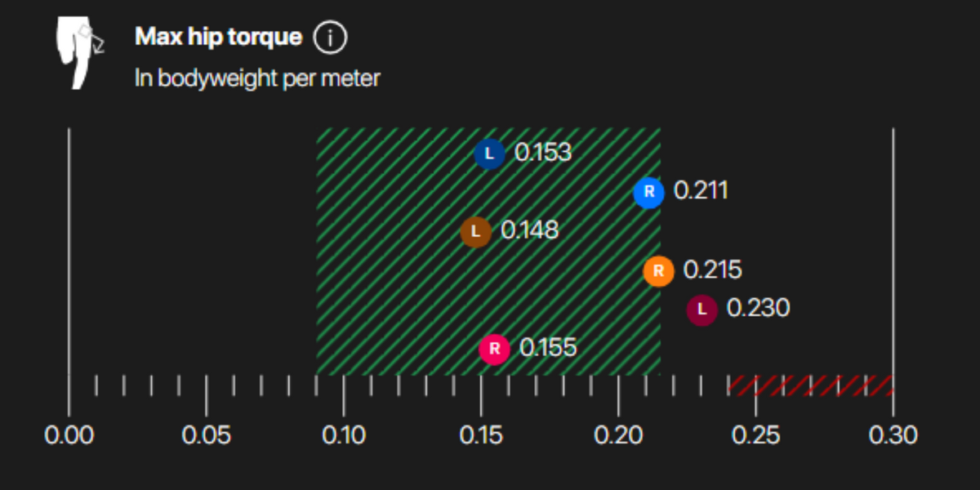
Task: Select the pink R marker at 0.155
Action: (494, 350)
